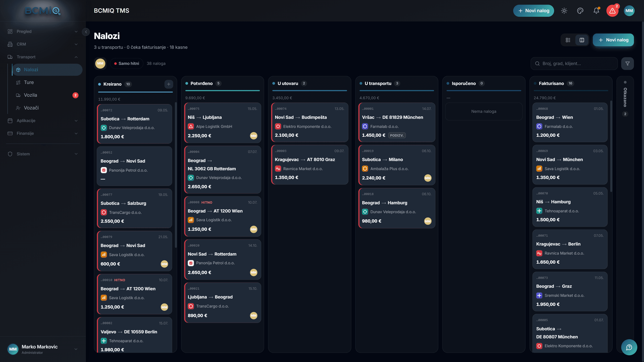Expand the Aplikacije menu
644x362 pixels.
(x=43, y=121)
